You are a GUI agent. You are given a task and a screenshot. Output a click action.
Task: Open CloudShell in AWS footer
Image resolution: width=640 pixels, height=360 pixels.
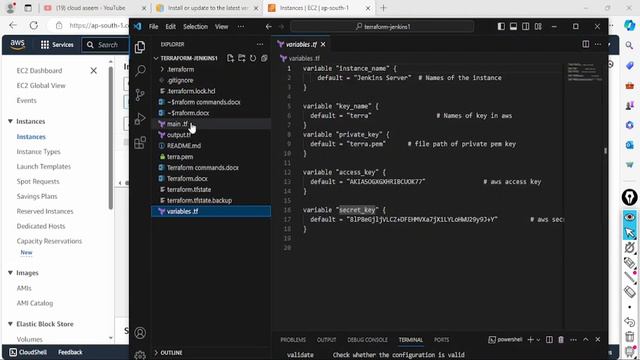click(28, 352)
